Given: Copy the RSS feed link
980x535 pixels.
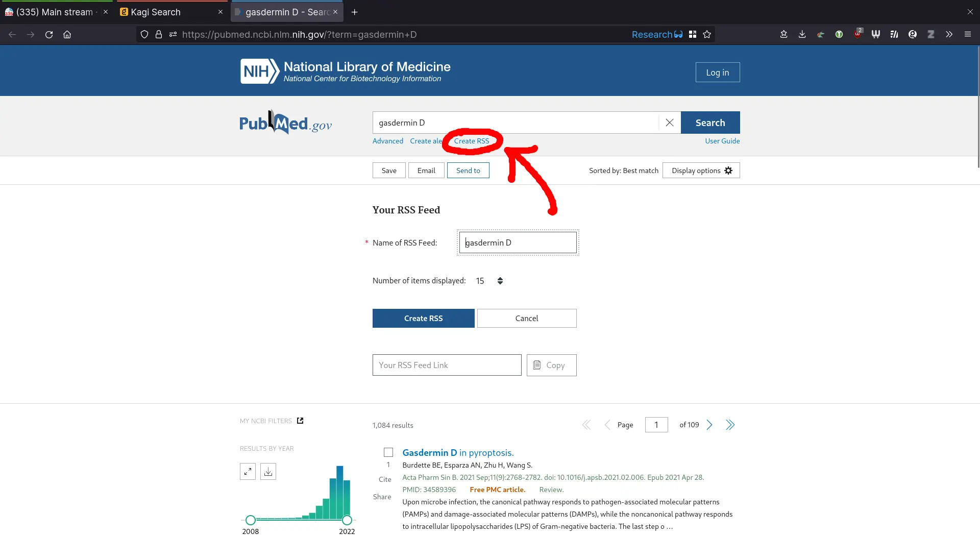Looking at the screenshot, I should point(551,365).
